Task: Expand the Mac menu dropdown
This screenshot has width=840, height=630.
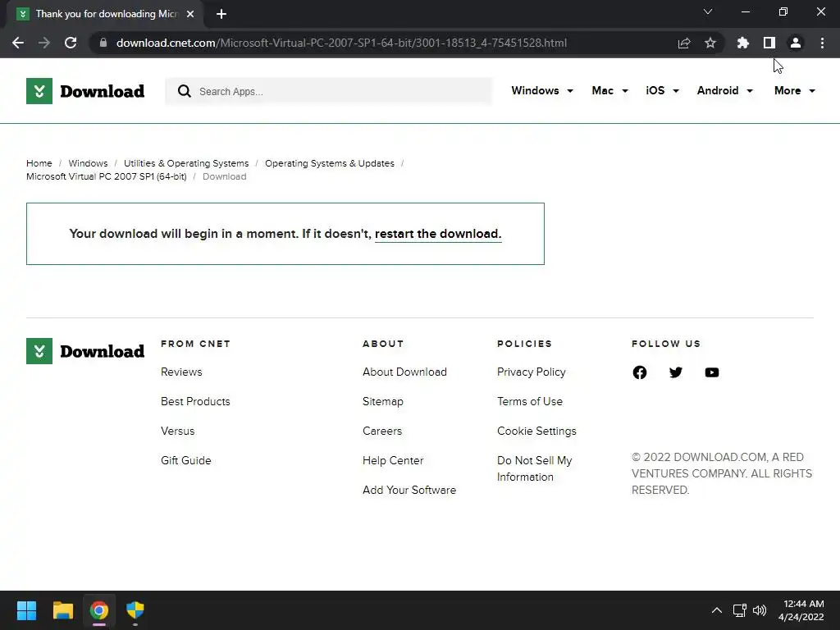Action: coord(609,90)
